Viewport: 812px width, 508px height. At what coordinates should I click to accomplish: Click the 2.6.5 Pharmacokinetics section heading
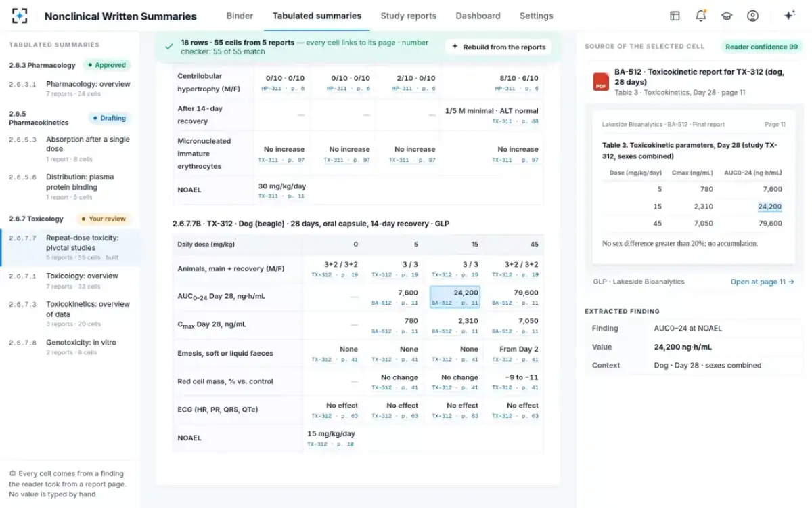tap(39, 118)
